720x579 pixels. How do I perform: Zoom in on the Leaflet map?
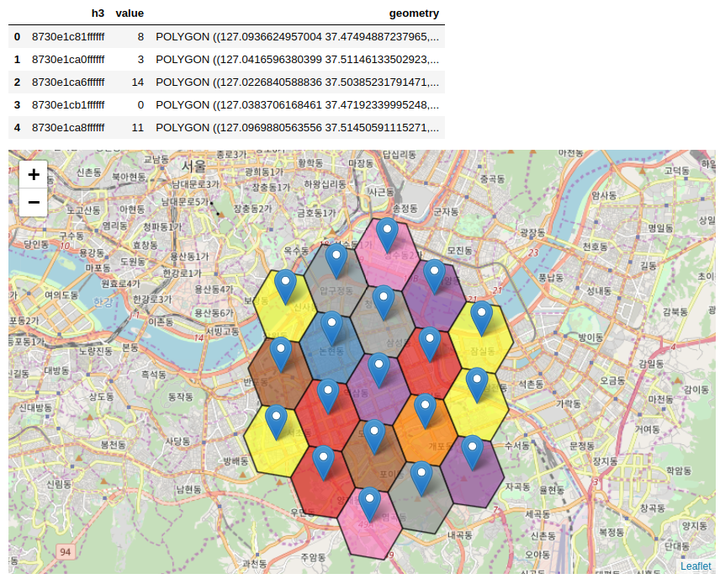(34, 174)
